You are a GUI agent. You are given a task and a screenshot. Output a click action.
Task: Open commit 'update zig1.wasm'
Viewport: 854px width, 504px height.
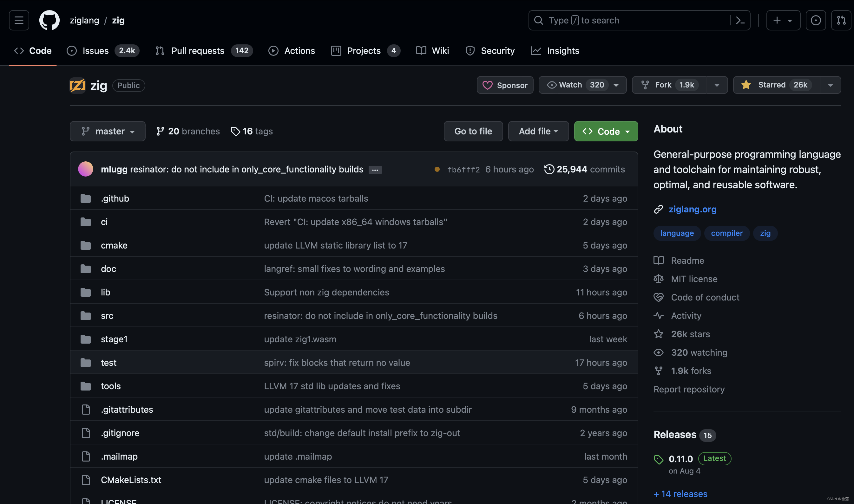coord(300,339)
